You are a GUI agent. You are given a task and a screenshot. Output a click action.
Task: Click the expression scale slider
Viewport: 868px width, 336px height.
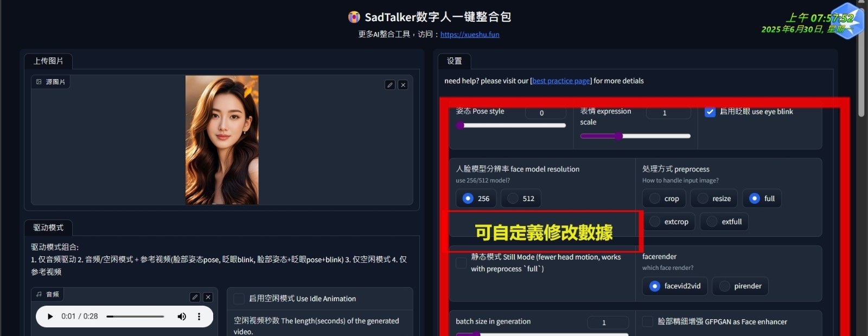(635, 136)
